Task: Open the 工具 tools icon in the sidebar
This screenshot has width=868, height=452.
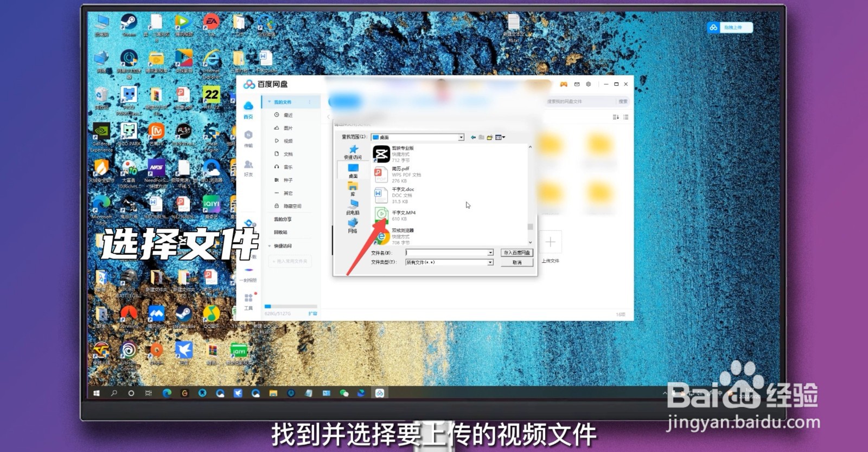Action: tap(248, 301)
